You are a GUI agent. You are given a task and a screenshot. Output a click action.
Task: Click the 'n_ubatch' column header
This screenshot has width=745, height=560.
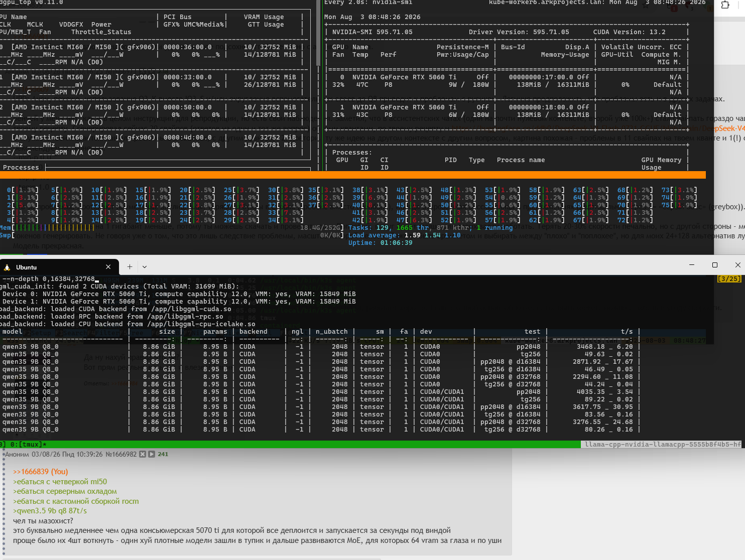click(x=331, y=332)
